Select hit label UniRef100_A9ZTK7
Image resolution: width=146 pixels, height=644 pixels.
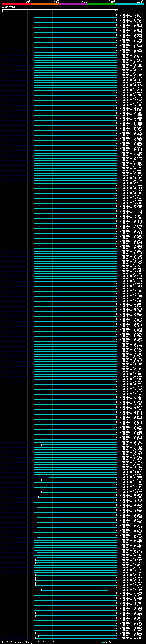[x=131, y=628]
